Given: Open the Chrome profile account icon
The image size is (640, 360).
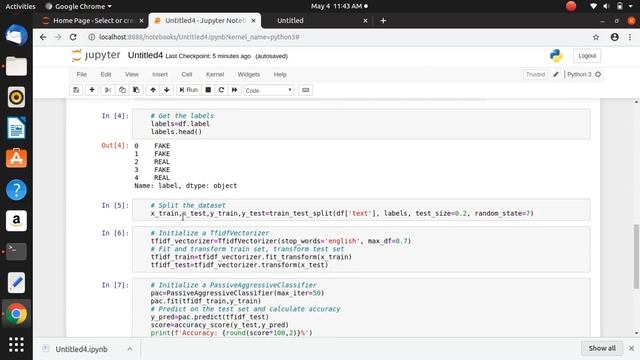Looking at the screenshot, I should click(614, 37).
